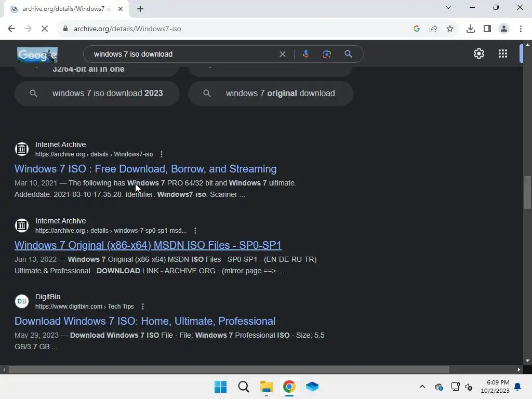Screen dimensions: 532x399
Task: Click the vertical scrollbar thumb
Action: 528,193
